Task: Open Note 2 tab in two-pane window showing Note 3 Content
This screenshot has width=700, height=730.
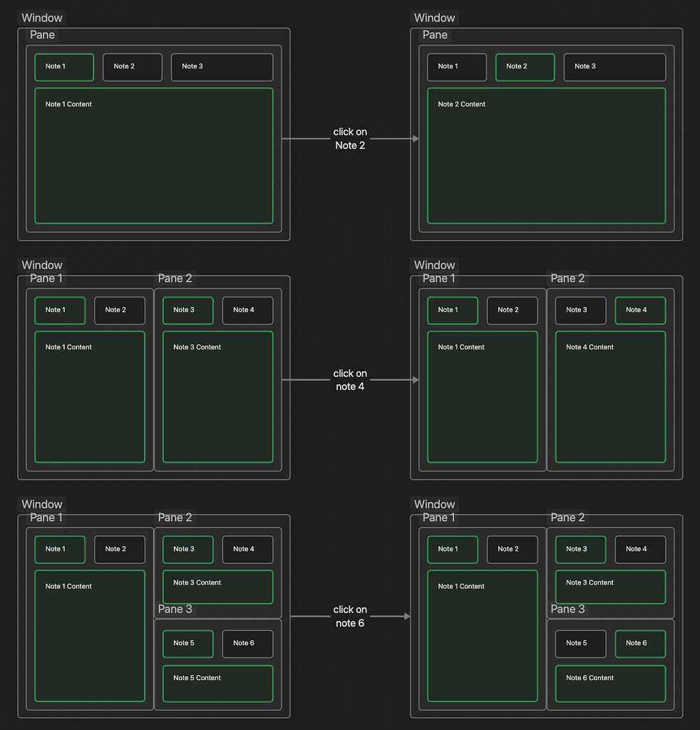Action: tap(120, 311)
